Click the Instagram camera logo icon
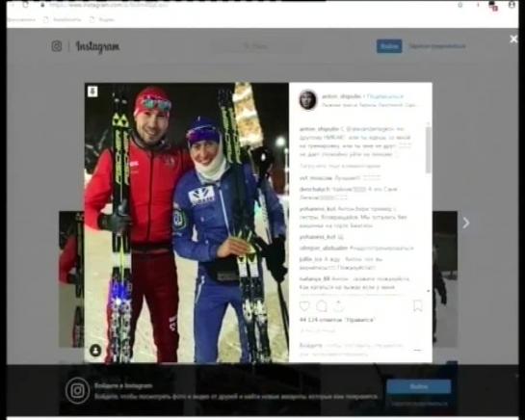525x420 pixels. point(57,46)
